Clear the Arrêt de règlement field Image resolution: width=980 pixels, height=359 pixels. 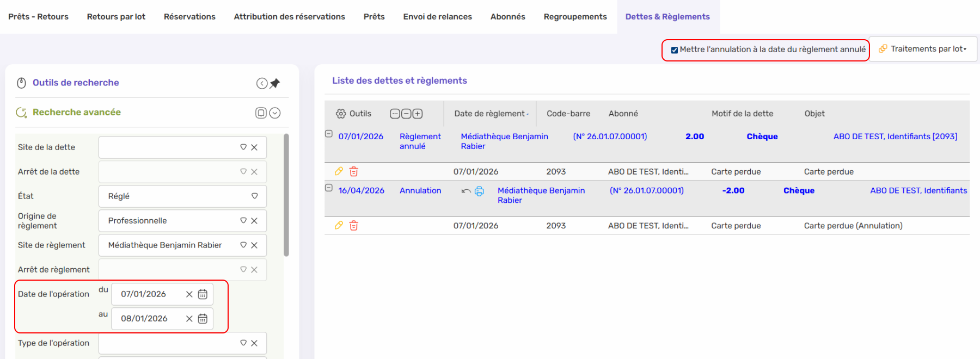point(254,270)
